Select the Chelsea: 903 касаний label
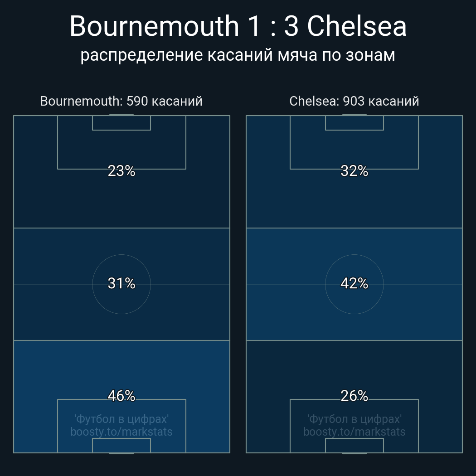 354,101
